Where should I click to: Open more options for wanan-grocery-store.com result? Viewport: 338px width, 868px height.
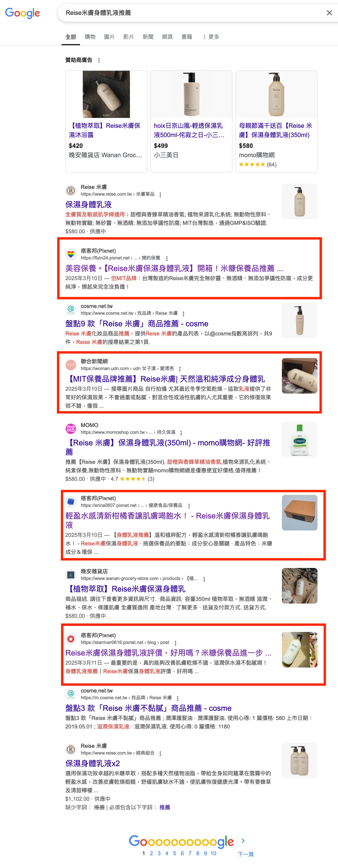point(204,579)
